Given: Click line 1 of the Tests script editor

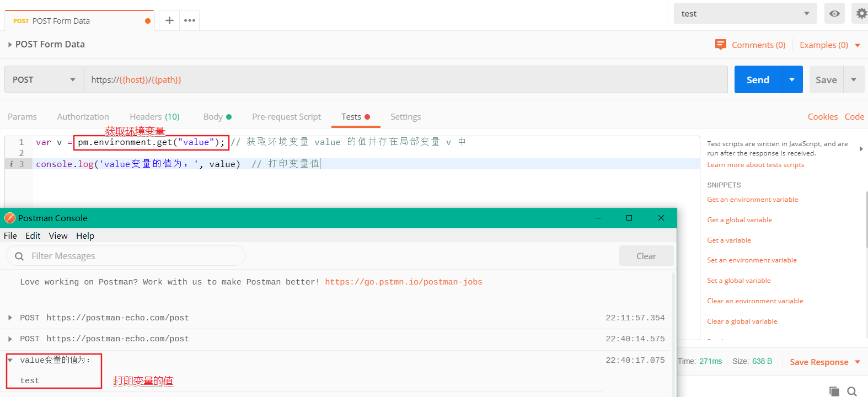Looking at the screenshot, I should point(366,142).
